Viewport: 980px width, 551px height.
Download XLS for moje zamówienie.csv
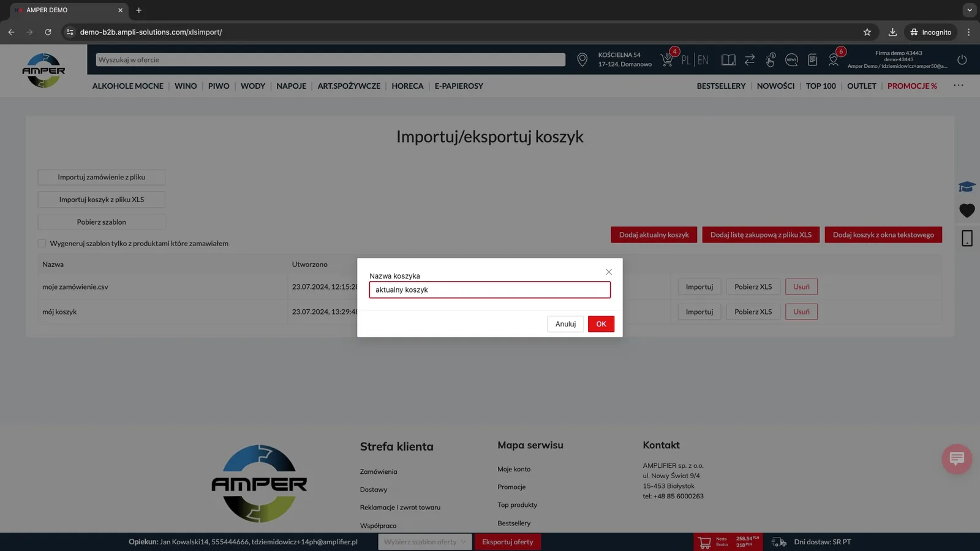click(x=753, y=287)
